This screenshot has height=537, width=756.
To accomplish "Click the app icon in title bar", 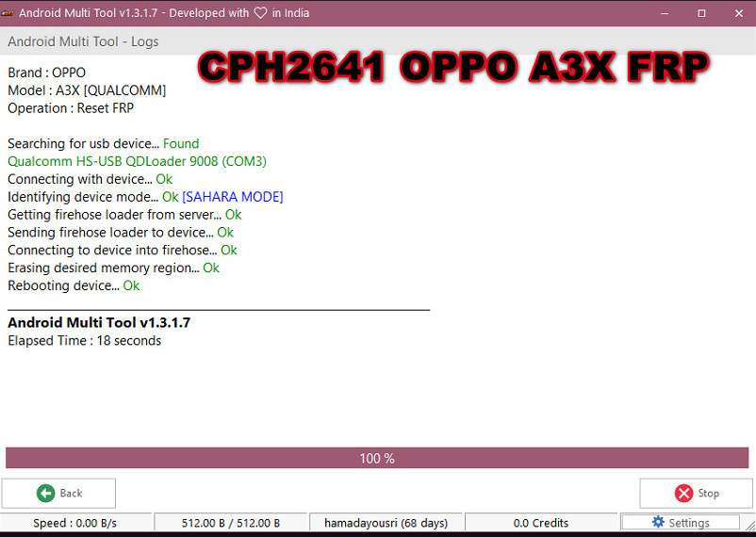I will click(8, 13).
